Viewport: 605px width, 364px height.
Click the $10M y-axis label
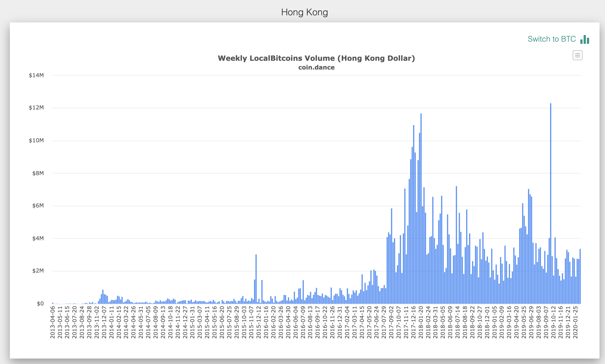tap(36, 140)
